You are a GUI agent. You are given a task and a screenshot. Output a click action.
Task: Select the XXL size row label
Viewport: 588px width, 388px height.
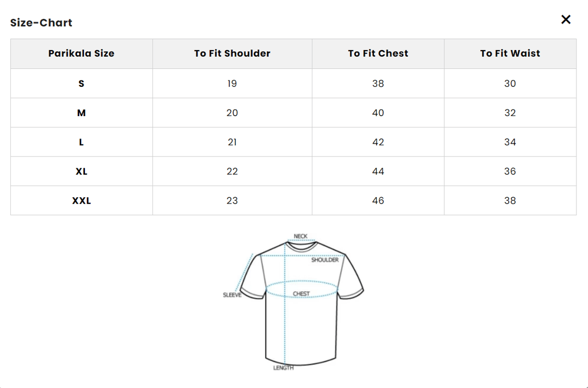81,201
